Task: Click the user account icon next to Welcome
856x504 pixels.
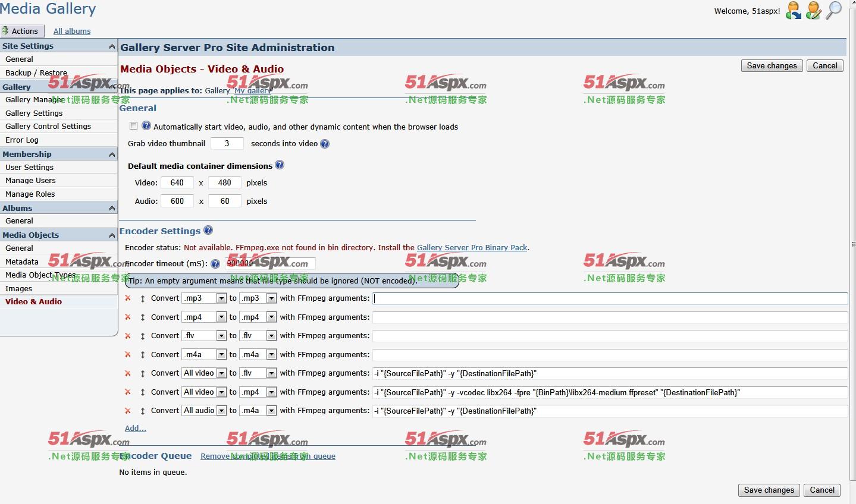Action: (794, 10)
